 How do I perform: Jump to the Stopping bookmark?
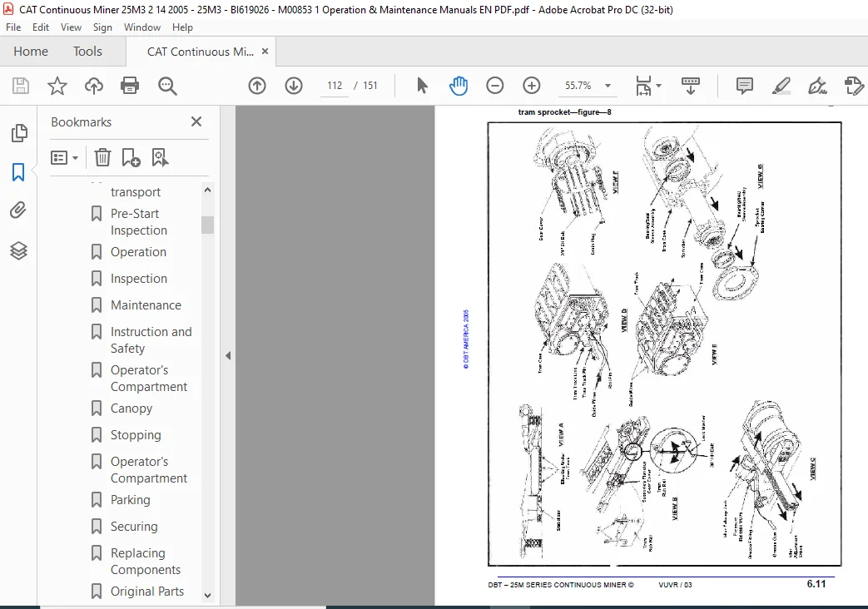click(136, 435)
